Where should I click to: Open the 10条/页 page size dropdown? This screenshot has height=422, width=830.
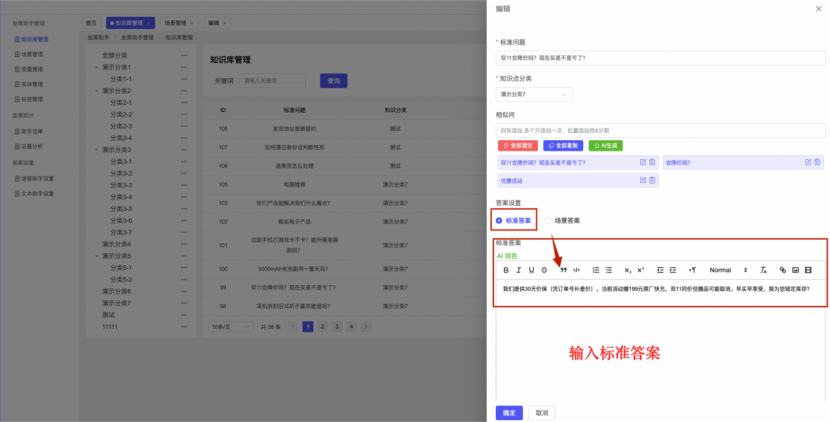(222, 327)
